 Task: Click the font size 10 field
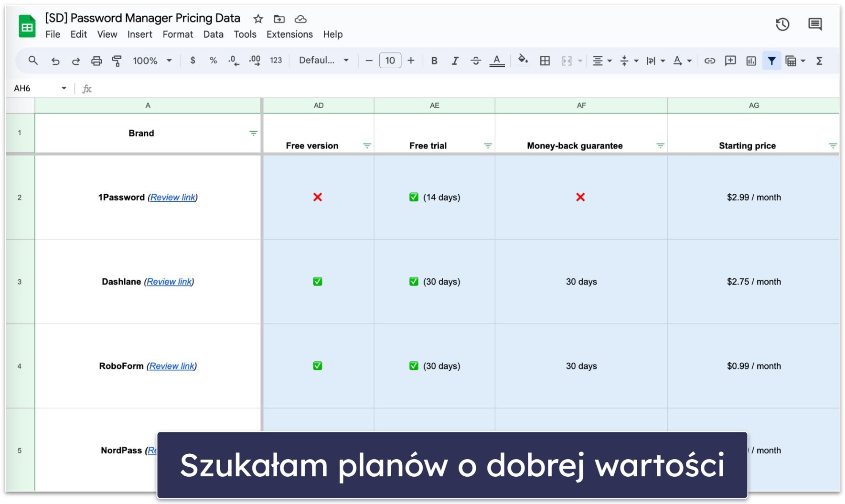pos(390,61)
